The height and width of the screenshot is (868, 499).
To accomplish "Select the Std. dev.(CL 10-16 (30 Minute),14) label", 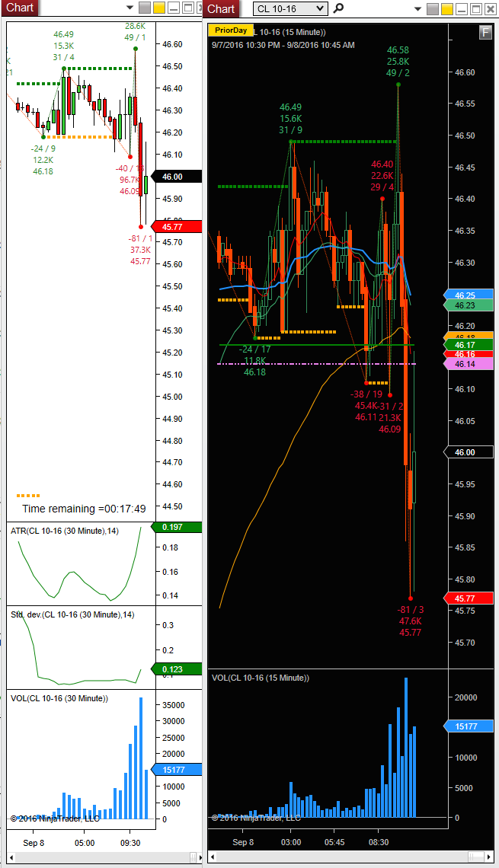I will (x=72, y=614).
